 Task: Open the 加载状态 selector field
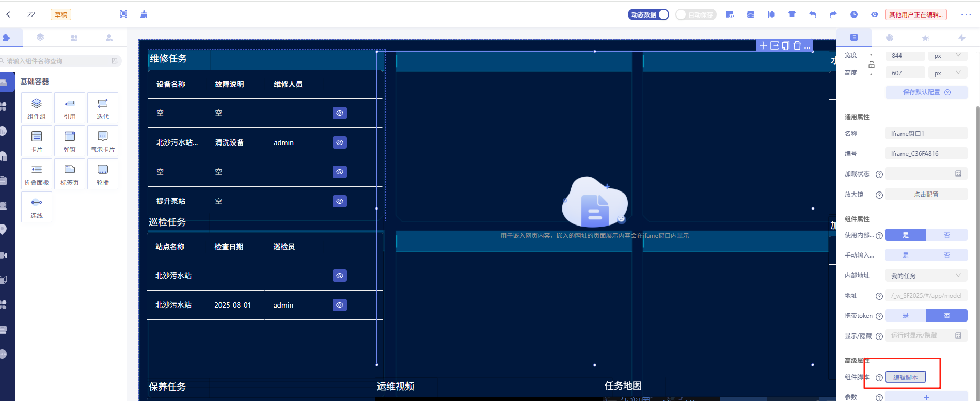click(926, 174)
